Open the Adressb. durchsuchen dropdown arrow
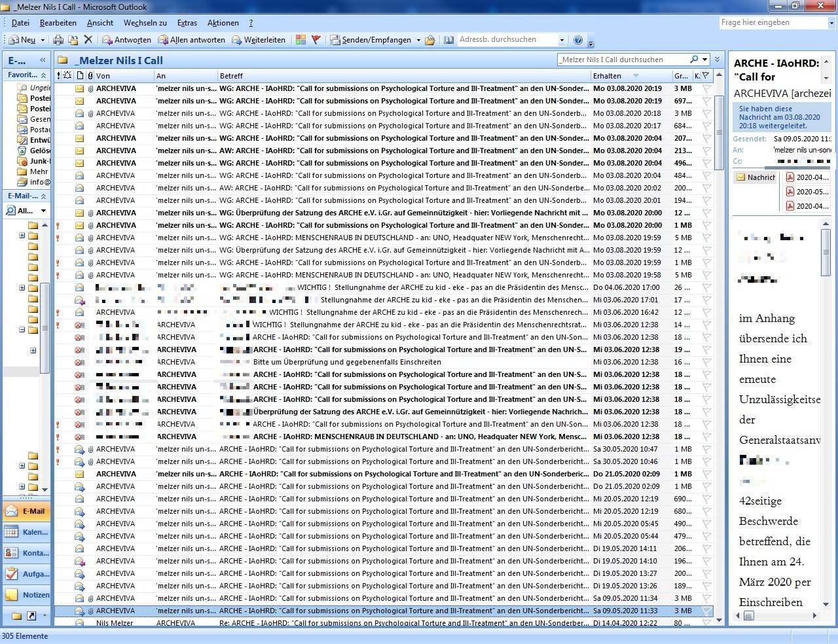 (x=562, y=40)
